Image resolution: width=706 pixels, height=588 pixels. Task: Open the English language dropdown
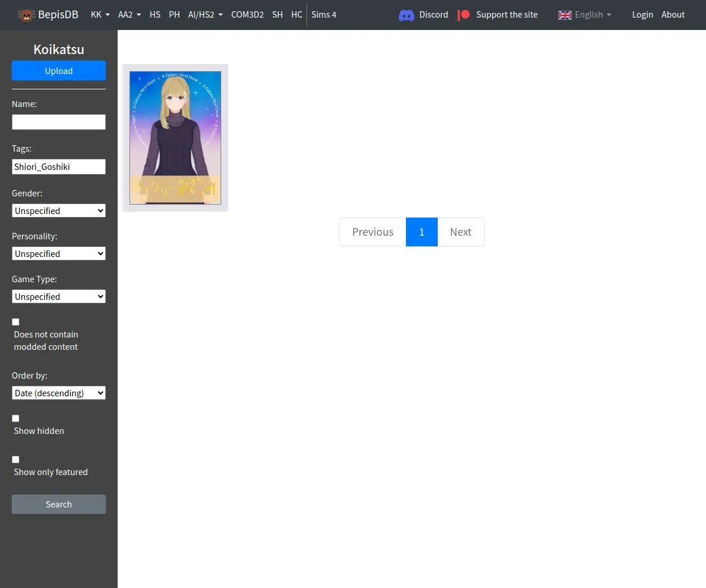[593, 15]
